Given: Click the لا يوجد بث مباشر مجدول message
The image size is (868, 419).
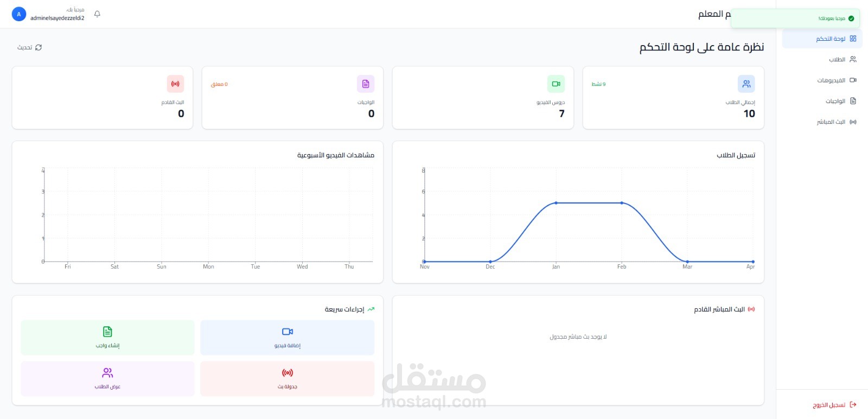Looking at the screenshot, I should [x=578, y=337].
